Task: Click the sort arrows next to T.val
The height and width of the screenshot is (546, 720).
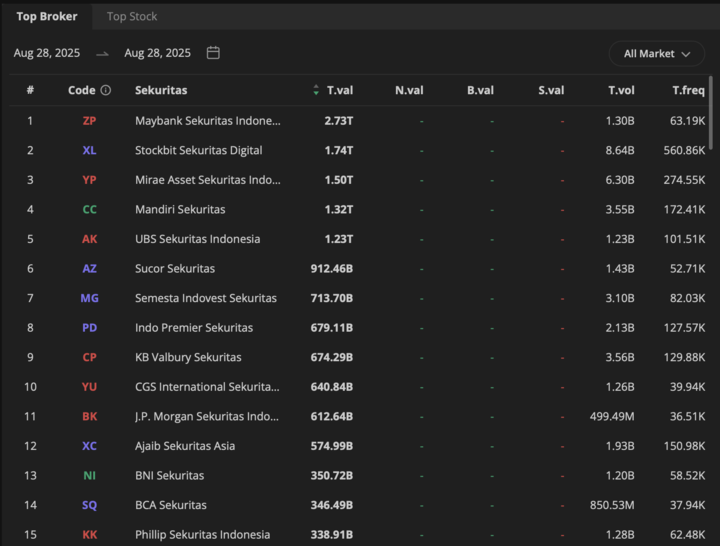Action: coord(316,90)
